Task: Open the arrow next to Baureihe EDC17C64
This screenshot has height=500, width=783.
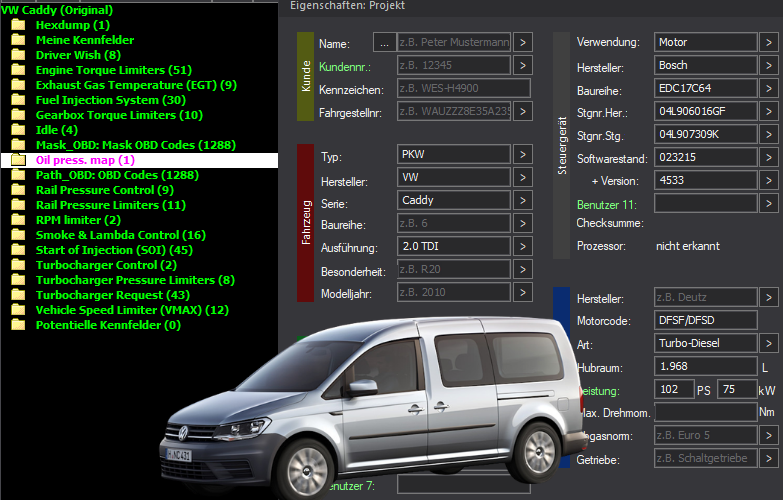Action: point(769,88)
